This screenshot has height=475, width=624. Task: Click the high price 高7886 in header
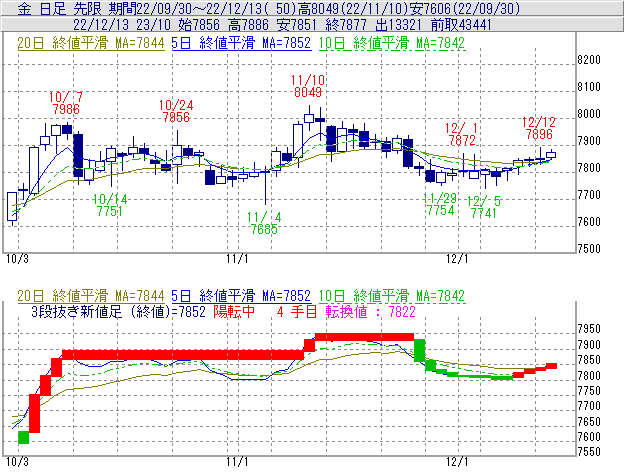[x=248, y=25]
